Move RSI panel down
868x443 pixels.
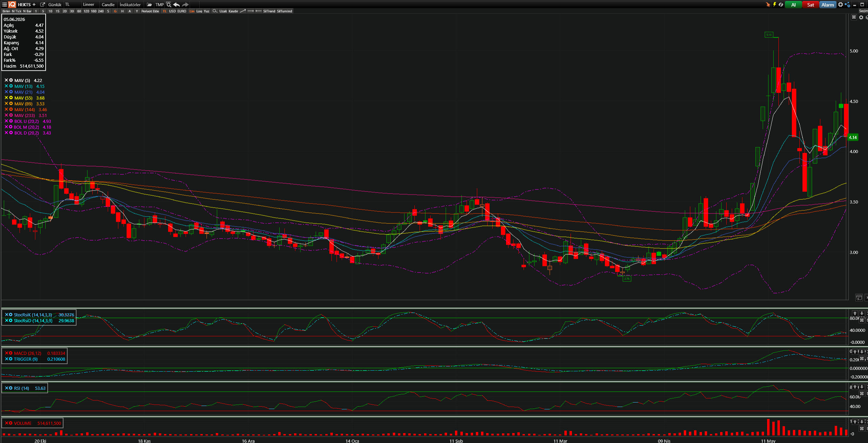[x=861, y=387]
